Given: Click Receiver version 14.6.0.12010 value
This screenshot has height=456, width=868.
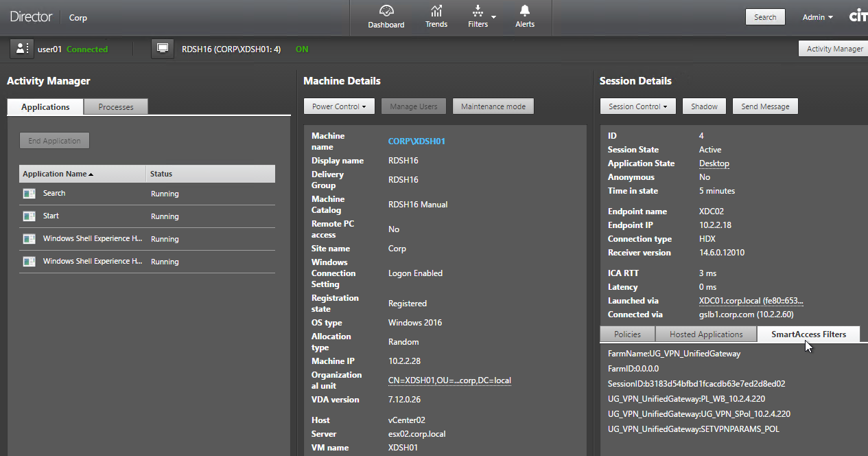Looking at the screenshot, I should pos(722,253).
